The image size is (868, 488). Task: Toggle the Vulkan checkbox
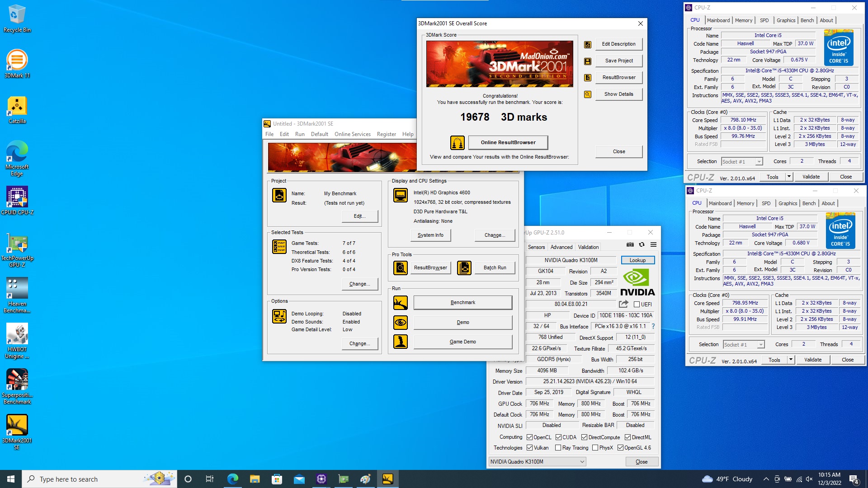530,448
